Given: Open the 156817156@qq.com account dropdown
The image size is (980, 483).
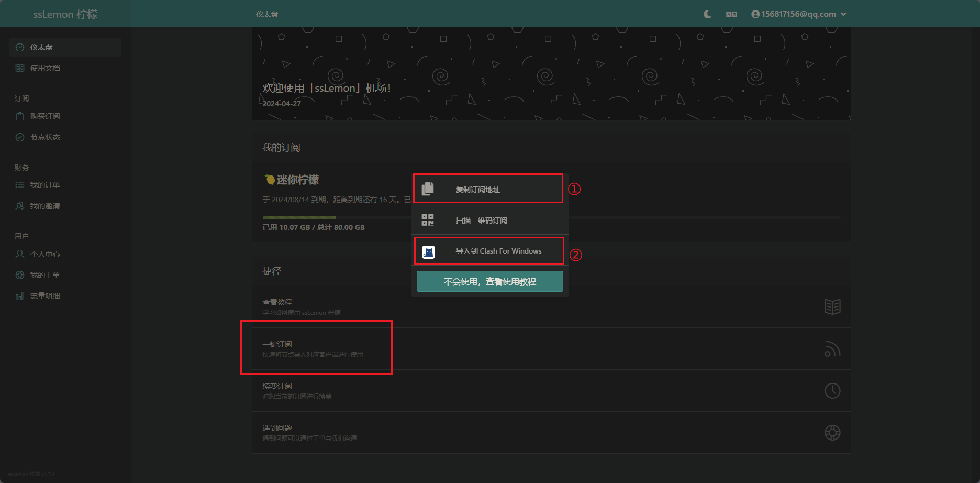Looking at the screenshot, I should point(798,14).
